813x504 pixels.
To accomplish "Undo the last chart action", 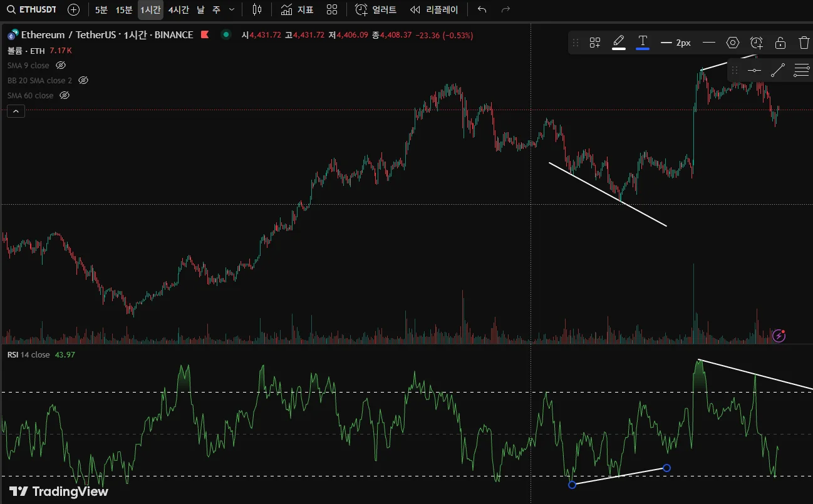I will click(482, 10).
